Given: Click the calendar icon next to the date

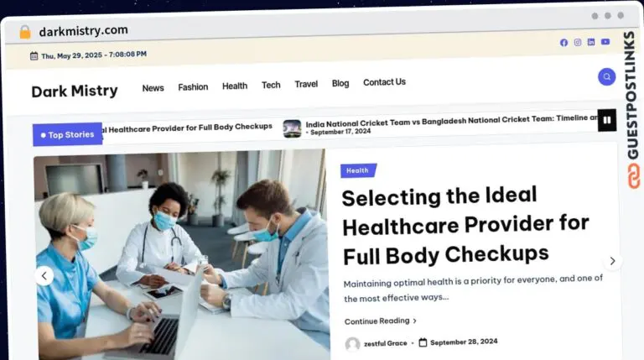Looking at the screenshot, I should 34,56.
